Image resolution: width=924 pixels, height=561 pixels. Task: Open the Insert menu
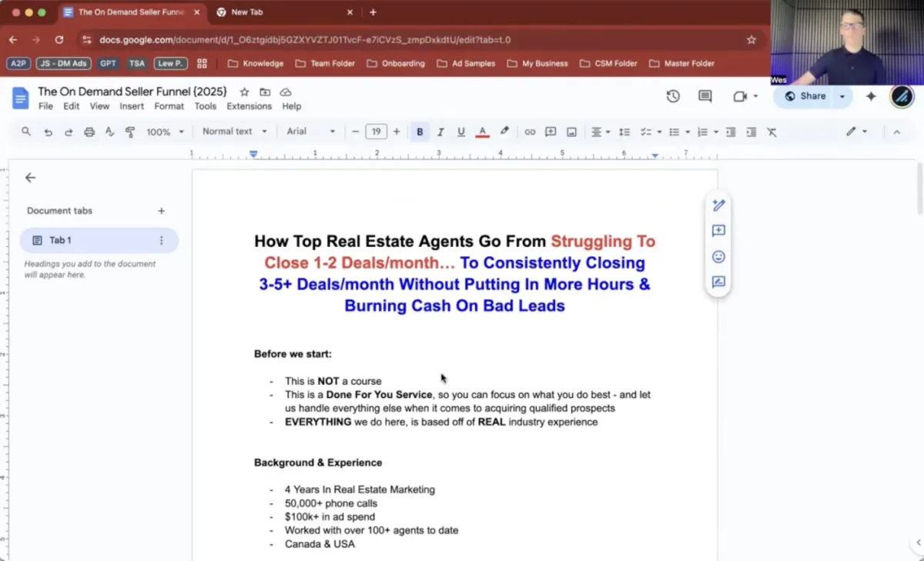132,106
